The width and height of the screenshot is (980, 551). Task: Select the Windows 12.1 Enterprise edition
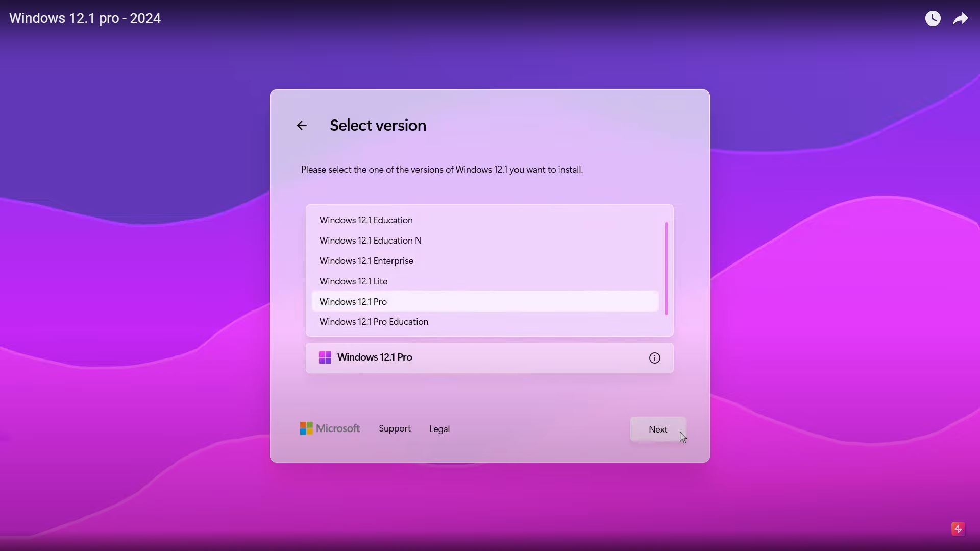coord(366,261)
